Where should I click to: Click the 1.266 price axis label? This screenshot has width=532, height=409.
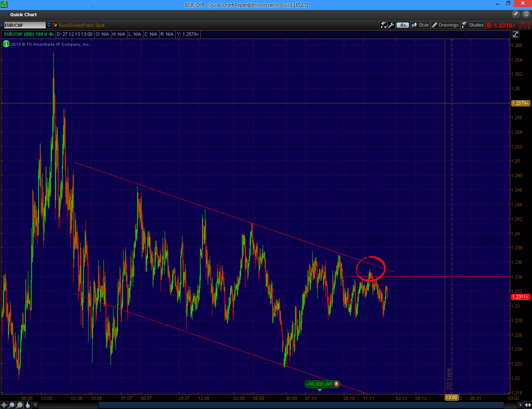[517, 45]
